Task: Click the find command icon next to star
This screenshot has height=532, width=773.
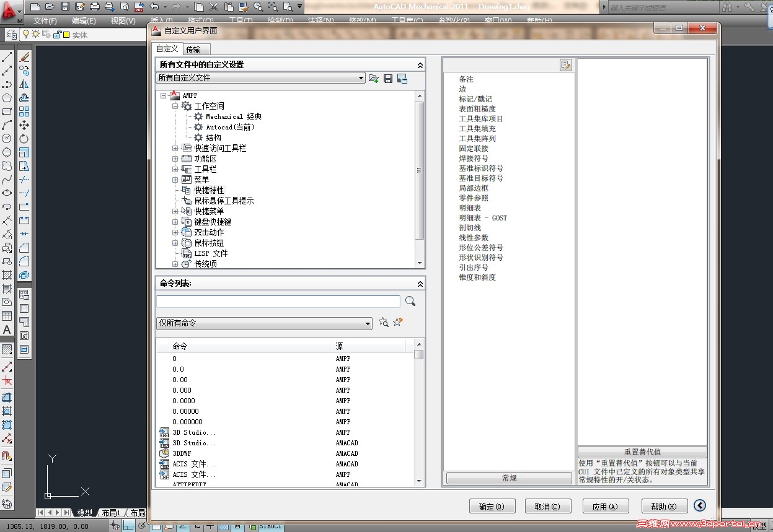Action: [384, 322]
